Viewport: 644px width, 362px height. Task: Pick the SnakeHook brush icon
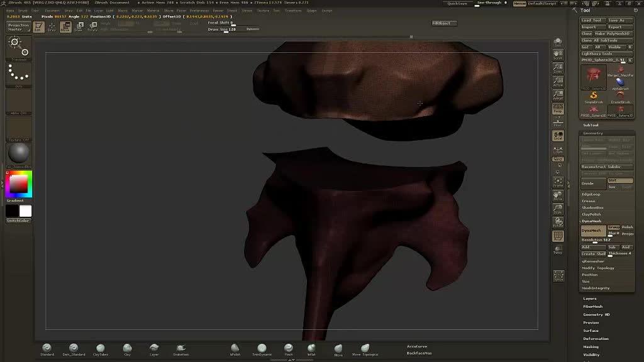point(180,348)
